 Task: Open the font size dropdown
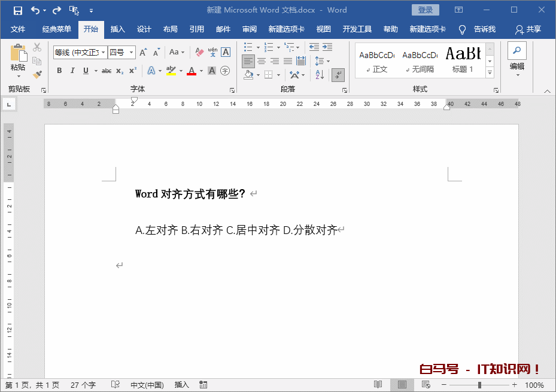pos(132,51)
